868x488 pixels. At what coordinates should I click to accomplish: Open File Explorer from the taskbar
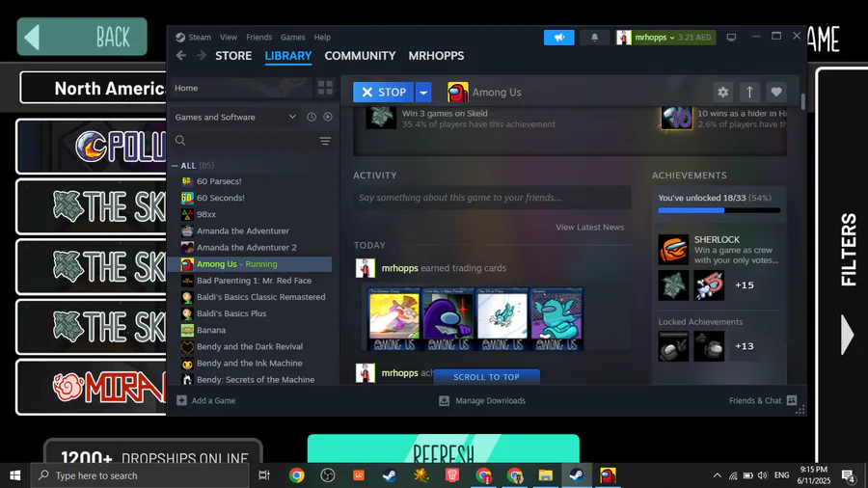coord(545,475)
